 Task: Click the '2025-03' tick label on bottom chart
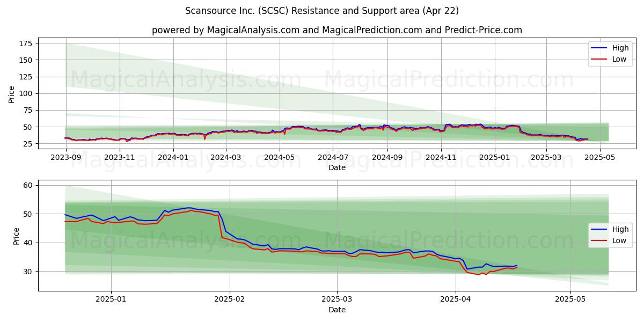(x=338, y=300)
